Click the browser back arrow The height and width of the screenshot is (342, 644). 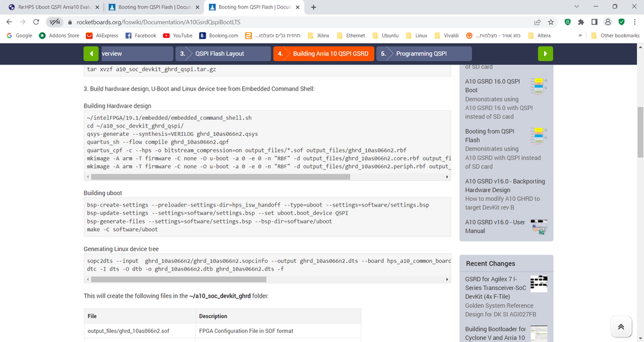pyautogui.click(x=10, y=21)
